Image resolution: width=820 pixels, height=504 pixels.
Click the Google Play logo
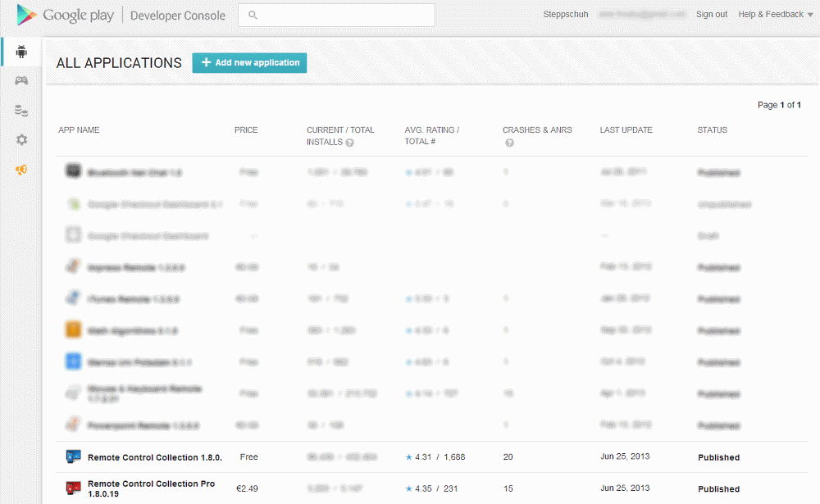tap(65, 15)
